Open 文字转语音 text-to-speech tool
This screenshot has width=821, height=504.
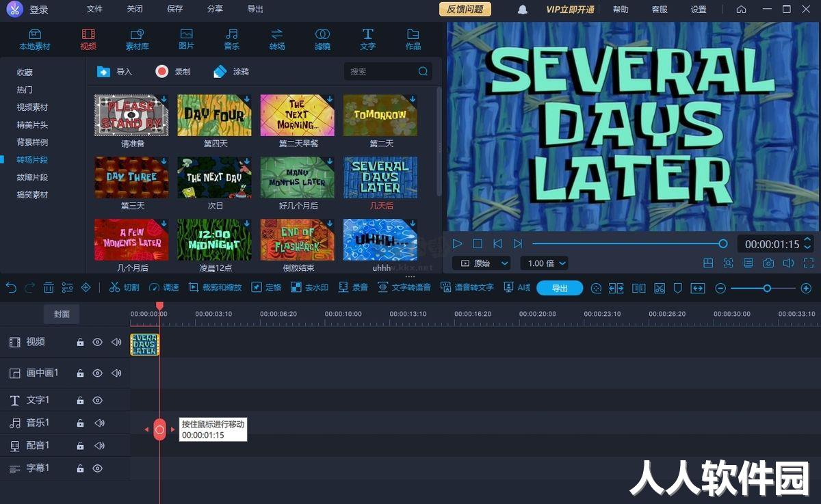(x=404, y=288)
